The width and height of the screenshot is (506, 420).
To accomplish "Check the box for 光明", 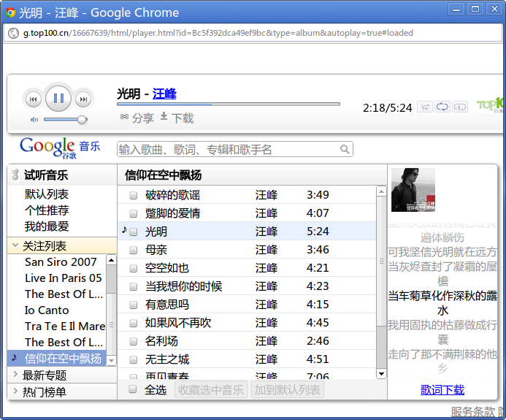I will [134, 232].
